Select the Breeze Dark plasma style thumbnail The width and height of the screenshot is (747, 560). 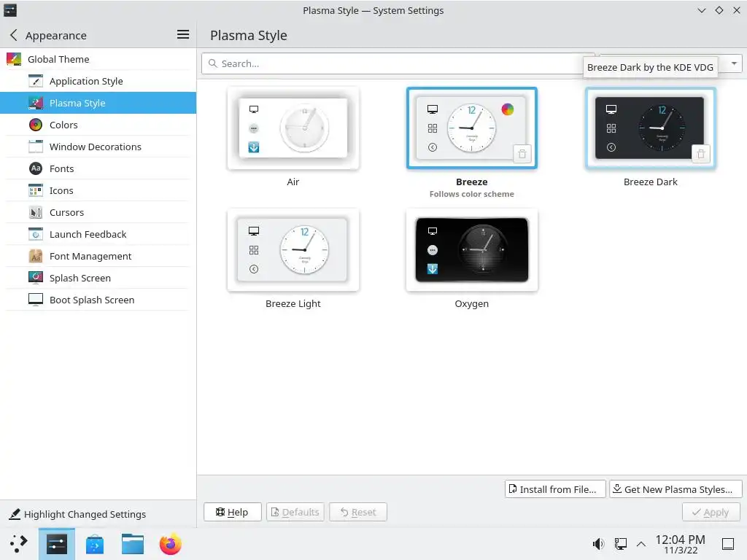(x=650, y=128)
